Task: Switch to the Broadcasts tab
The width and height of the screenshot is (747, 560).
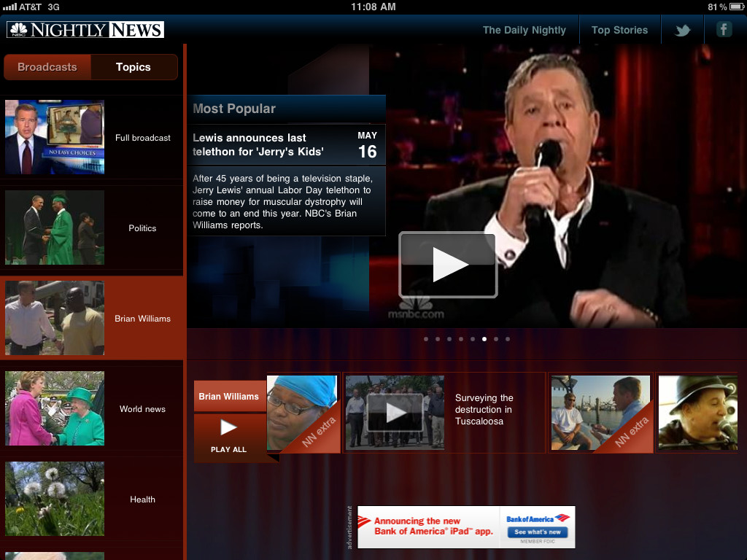Action: point(47,67)
